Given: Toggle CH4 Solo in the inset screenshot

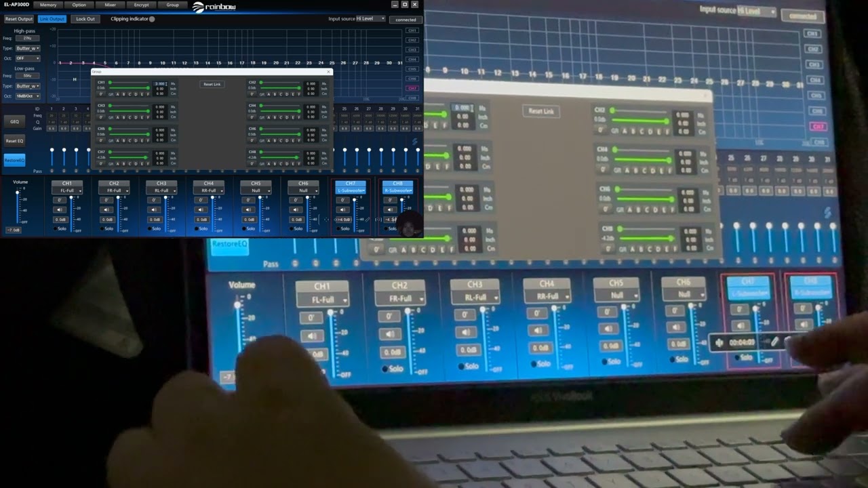Looking at the screenshot, I should (201, 228).
